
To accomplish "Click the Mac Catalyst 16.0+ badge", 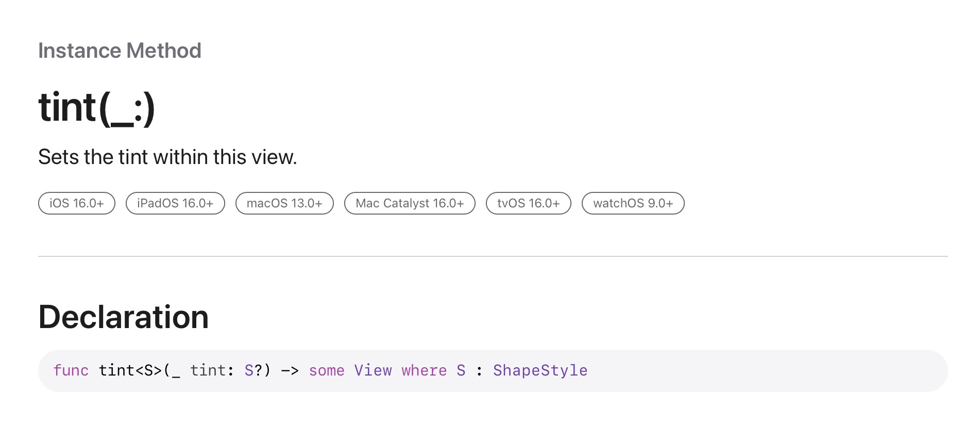I will 410,203.
